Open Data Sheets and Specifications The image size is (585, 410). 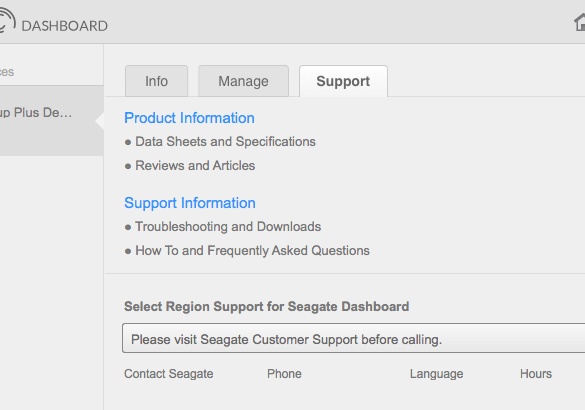tap(225, 142)
